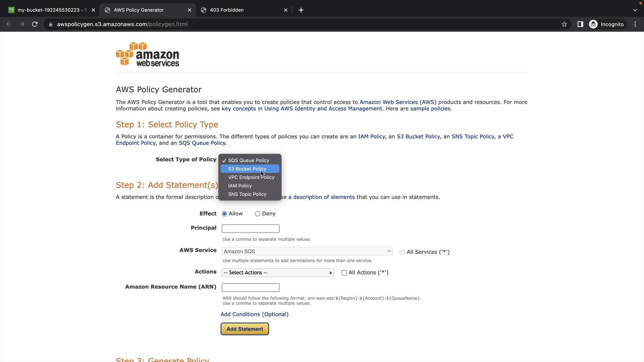
Task: Open Add Conditions (Optional) link
Action: click(254, 314)
